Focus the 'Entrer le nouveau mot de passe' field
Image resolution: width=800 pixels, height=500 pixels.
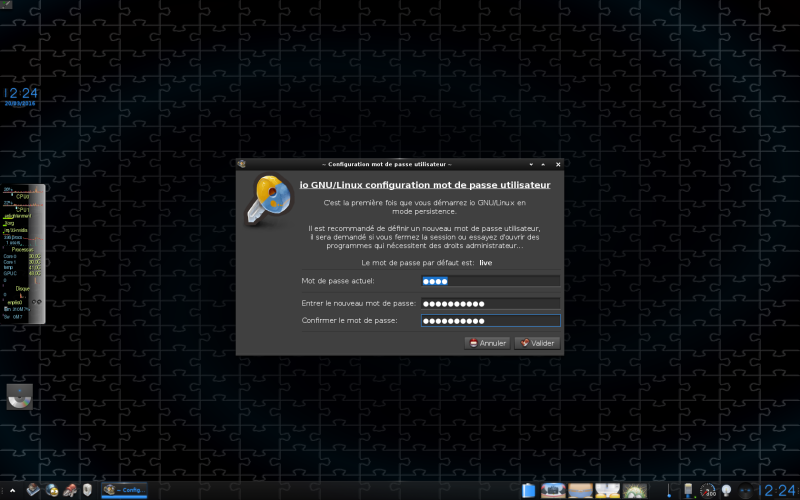point(490,304)
